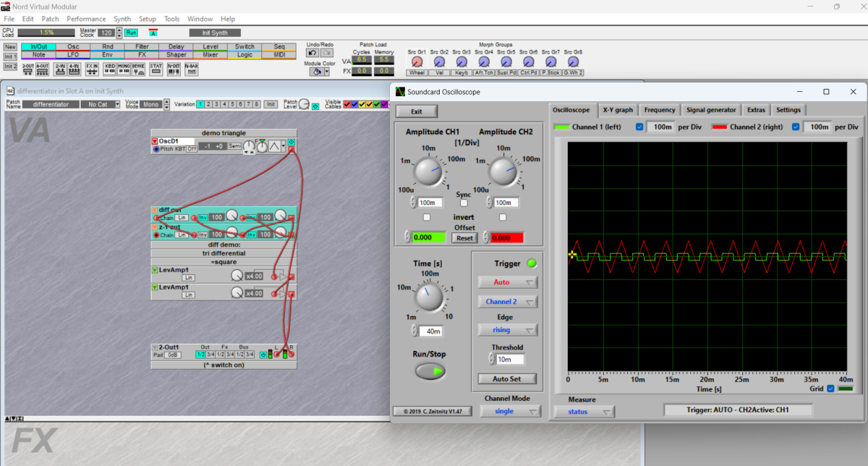Click the Slot A indicator

(153, 33)
